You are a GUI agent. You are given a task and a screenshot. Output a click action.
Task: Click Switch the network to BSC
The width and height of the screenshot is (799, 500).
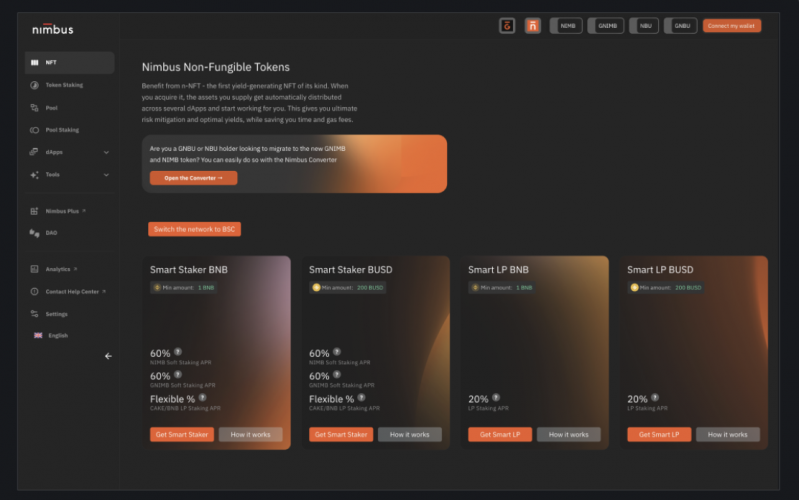point(194,229)
